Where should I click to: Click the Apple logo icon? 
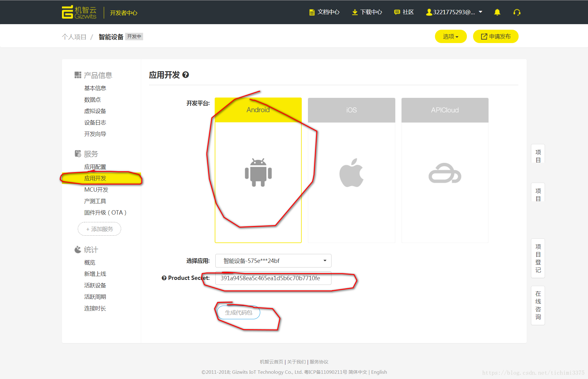[351, 172]
